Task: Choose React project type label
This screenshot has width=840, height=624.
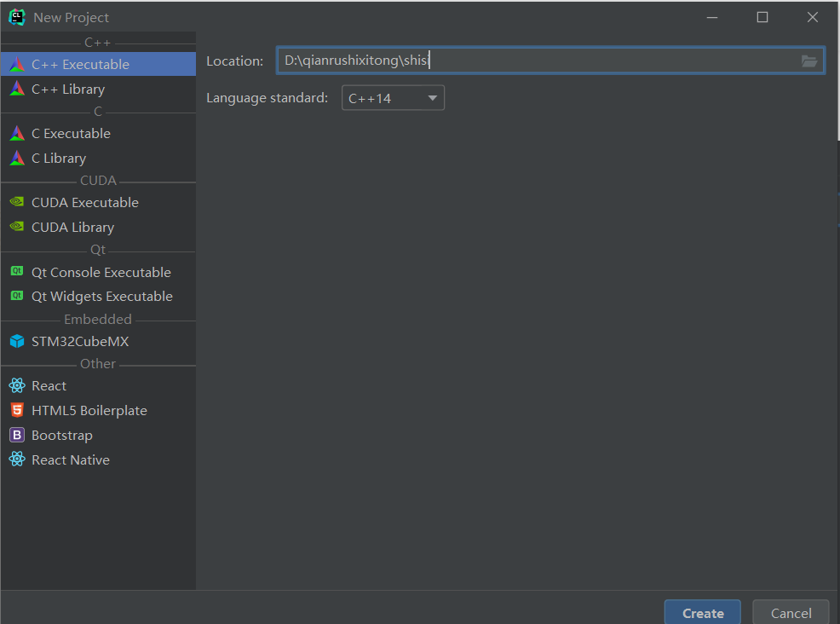Action: click(49, 386)
